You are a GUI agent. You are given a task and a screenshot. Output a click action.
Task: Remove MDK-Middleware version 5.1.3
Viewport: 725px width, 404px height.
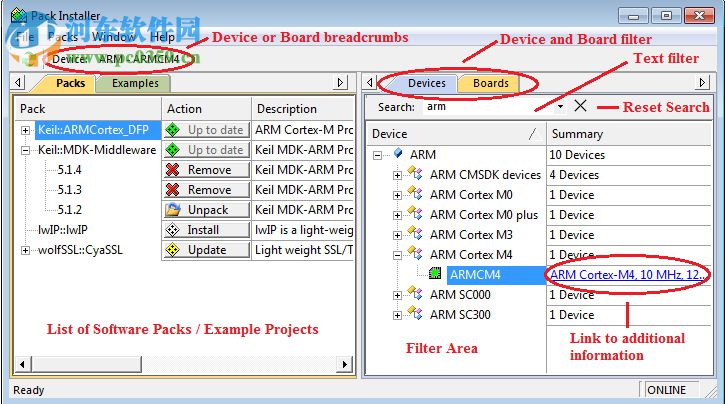click(x=206, y=190)
